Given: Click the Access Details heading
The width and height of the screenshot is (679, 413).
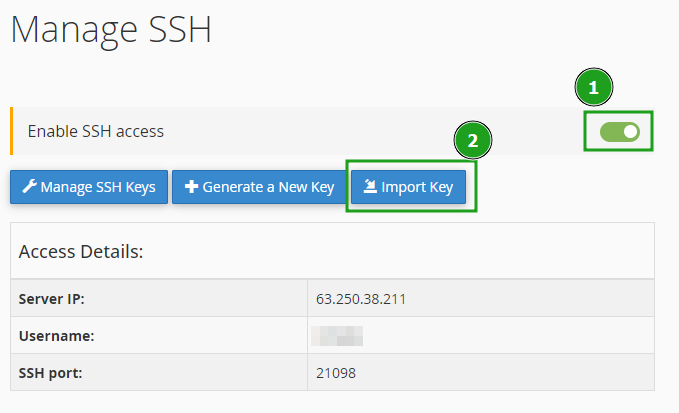Looking at the screenshot, I should pyautogui.click(x=81, y=252).
